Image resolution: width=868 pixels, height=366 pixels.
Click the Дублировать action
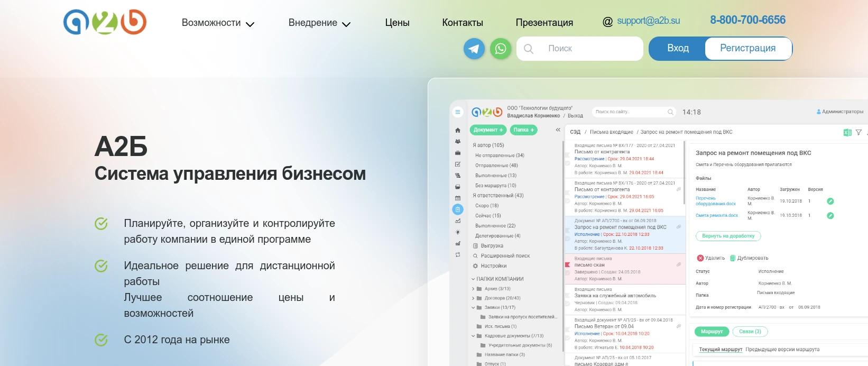749,258
